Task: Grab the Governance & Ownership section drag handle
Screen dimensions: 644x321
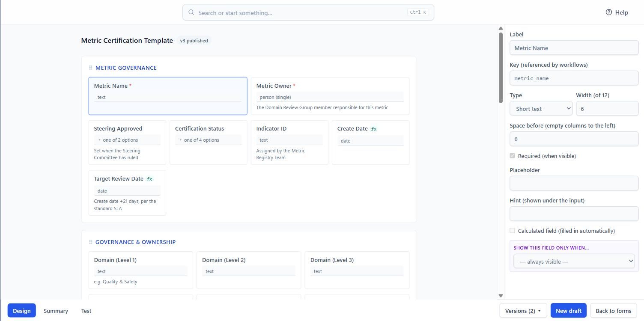Action: pos(90,242)
